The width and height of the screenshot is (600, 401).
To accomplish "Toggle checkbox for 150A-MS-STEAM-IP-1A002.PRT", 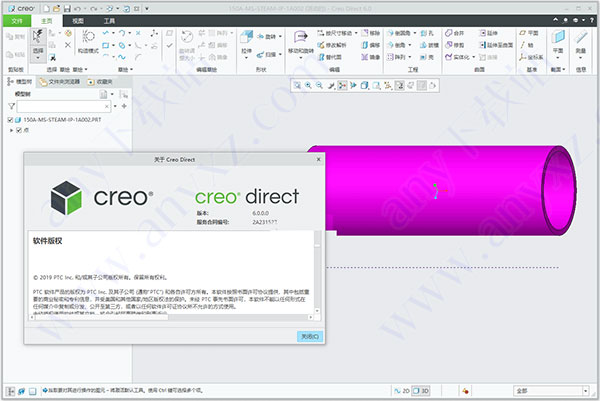I will [10, 120].
